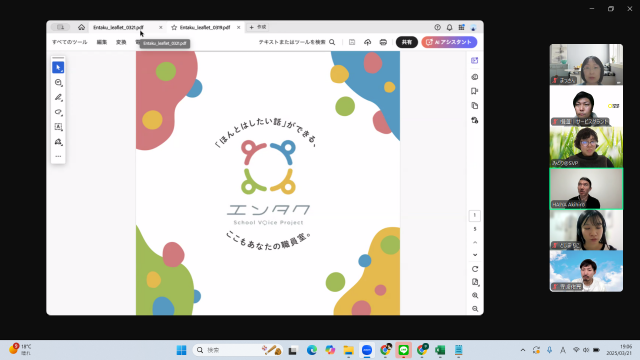
Task: Open the Acrobat Home icon
Action: point(81,27)
